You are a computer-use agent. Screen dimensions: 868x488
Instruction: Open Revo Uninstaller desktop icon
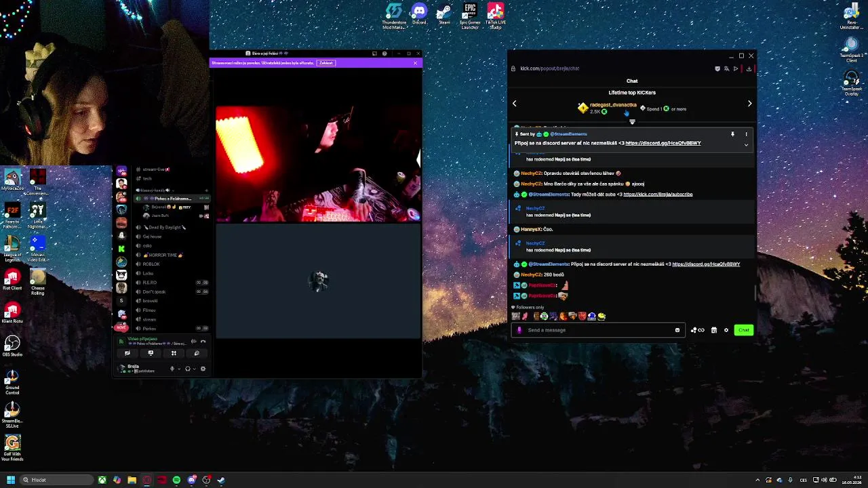pyautogui.click(x=851, y=16)
